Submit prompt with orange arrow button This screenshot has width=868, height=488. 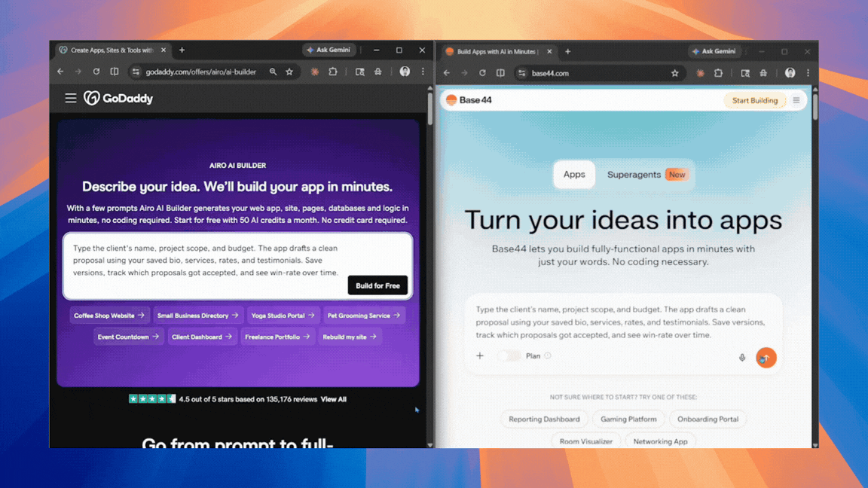pyautogui.click(x=766, y=358)
